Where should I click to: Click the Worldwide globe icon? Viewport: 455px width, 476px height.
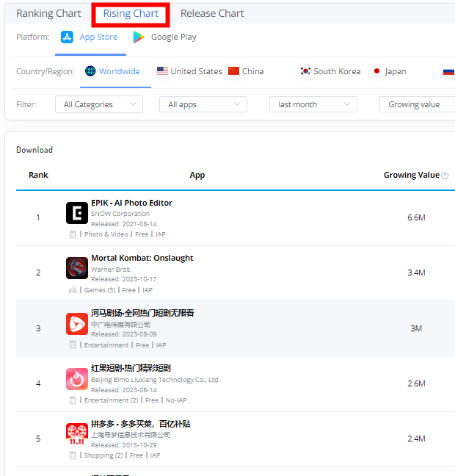(90, 71)
